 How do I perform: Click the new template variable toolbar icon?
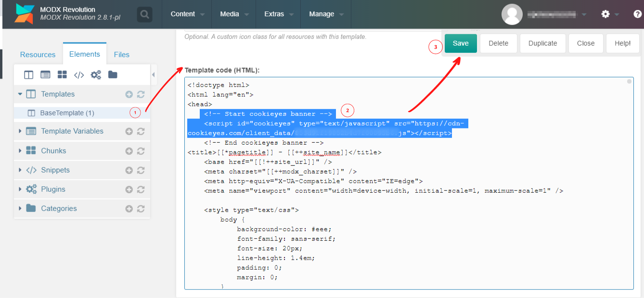[45, 74]
